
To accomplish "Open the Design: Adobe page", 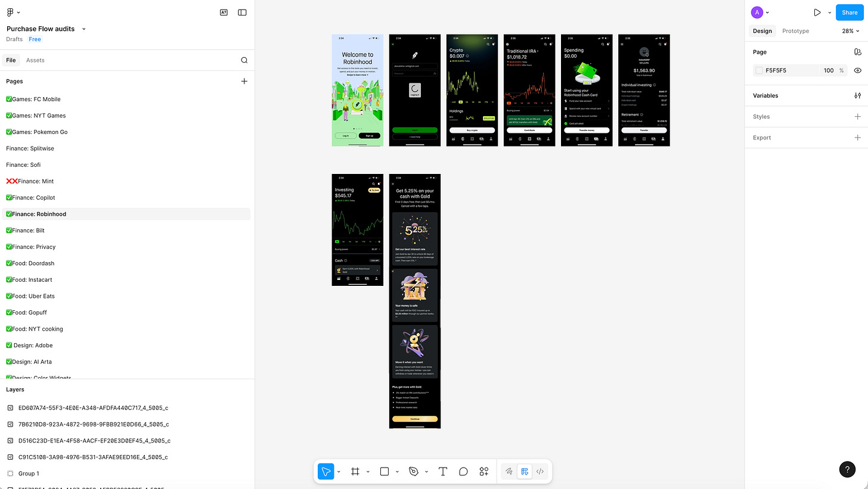I will pyautogui.click(x=126, y=345).
